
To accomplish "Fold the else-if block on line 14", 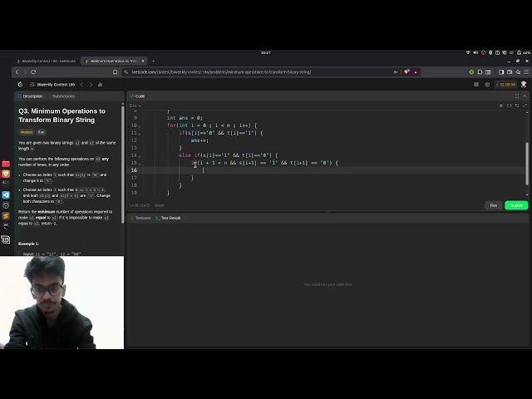I will 140,155.
